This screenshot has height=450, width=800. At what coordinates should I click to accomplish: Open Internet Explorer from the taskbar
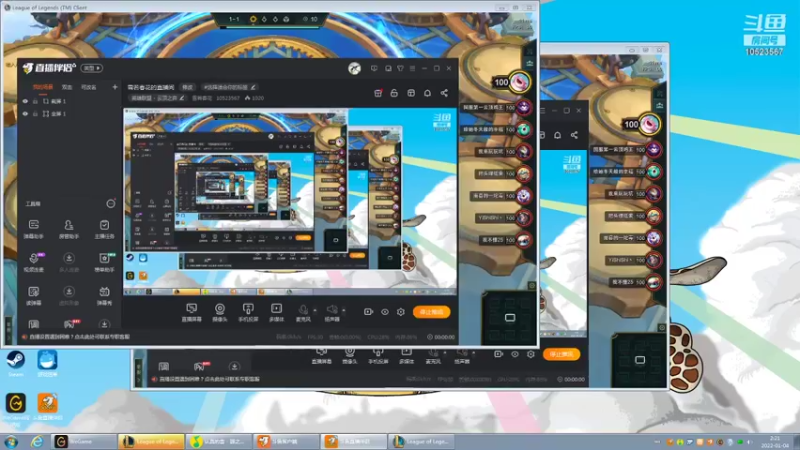click(x=36, y=441)
